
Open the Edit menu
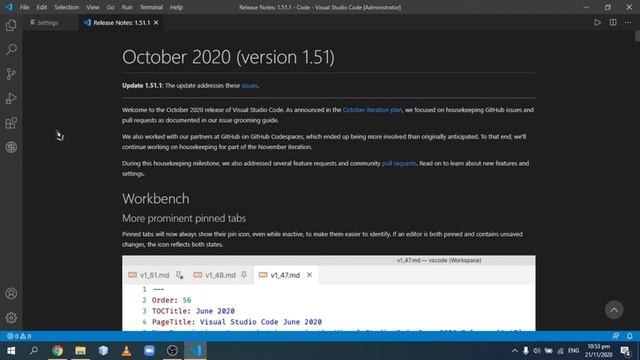(42, 7)
